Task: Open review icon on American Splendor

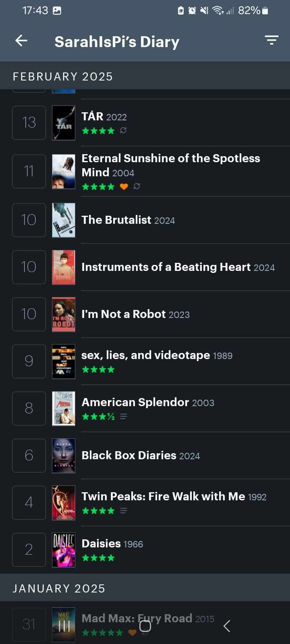Action: pyautogui.click(x=124, y=417)
